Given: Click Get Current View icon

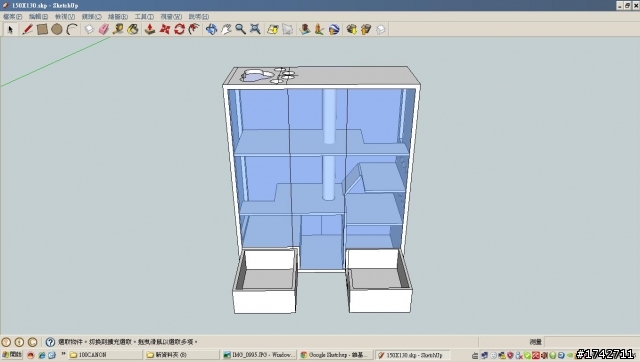Looking at the screenshot, I should click(273, 29).
